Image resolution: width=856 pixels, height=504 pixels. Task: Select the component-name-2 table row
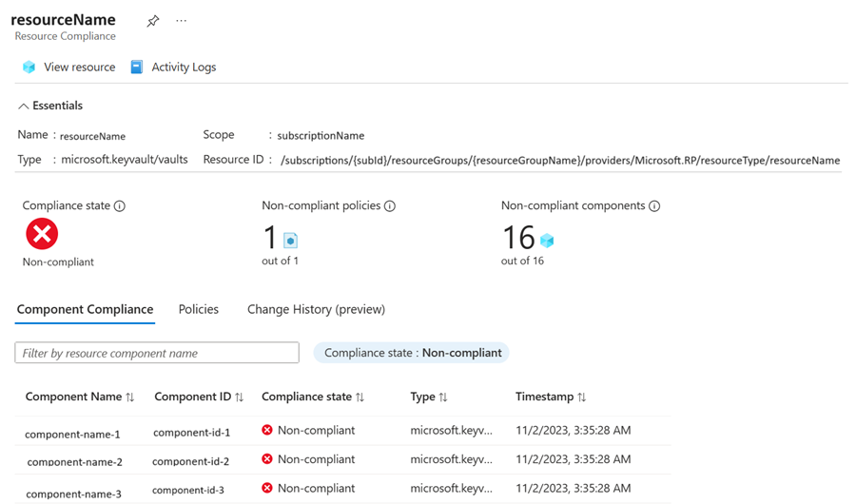pyautogui.click(x=74, y=461)
